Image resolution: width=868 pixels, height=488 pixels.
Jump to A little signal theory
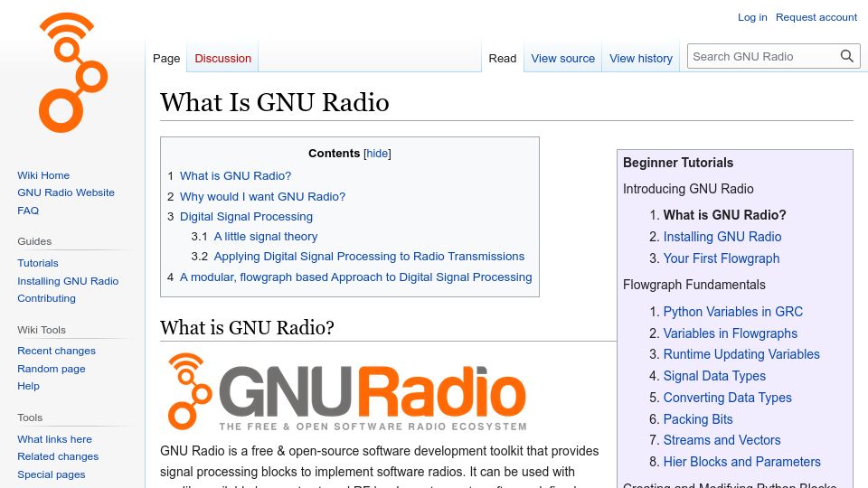266,236
